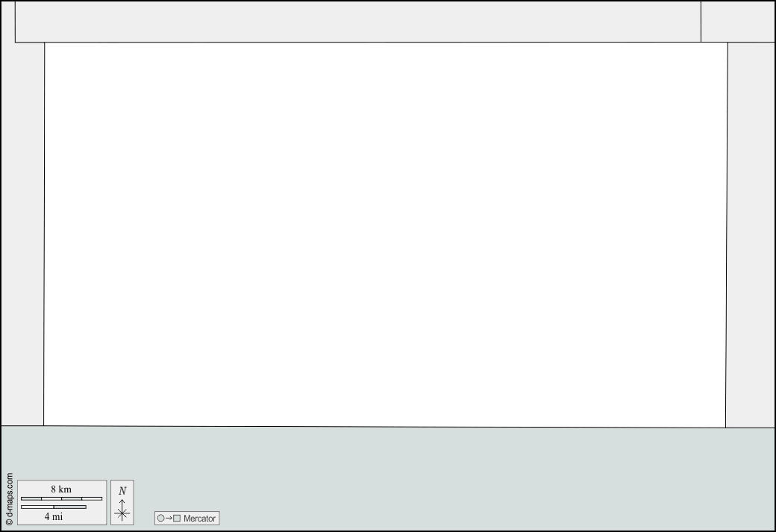Select the gray strip west of the white region
The height and width of the screenshot is (532, 776).
pos(23,234)
